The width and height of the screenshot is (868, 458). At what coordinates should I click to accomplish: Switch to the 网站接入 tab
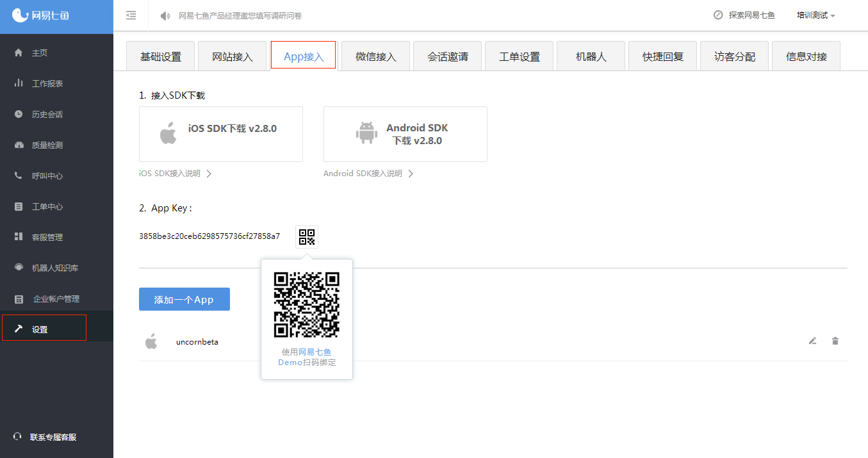click(x=233, y=56)
